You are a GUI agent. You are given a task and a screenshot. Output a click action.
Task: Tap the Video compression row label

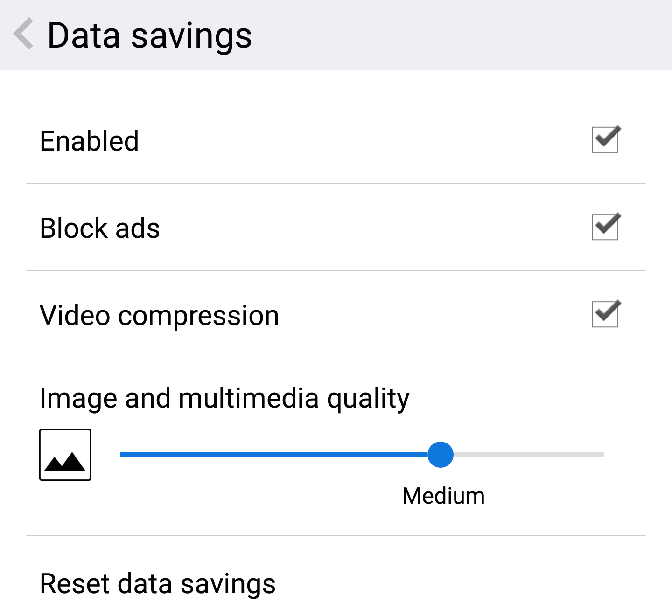(160, 315)
